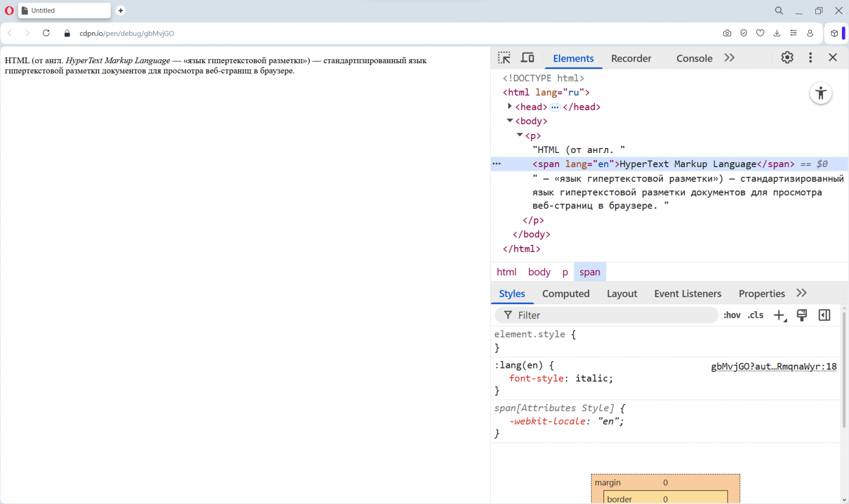The image size is (849, 504).
Task: Reload the page with refresh icon
Action: pyautogui.click(x=46, y=33)
